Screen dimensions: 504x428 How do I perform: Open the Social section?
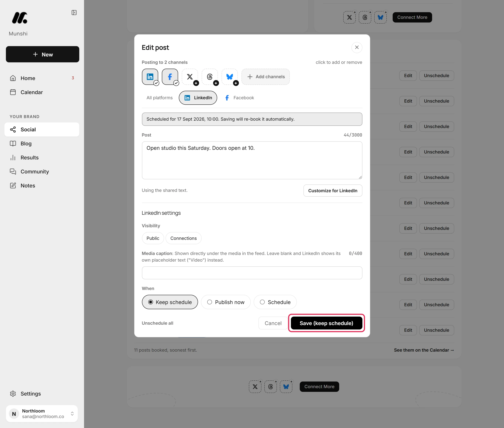click(42, 130)
